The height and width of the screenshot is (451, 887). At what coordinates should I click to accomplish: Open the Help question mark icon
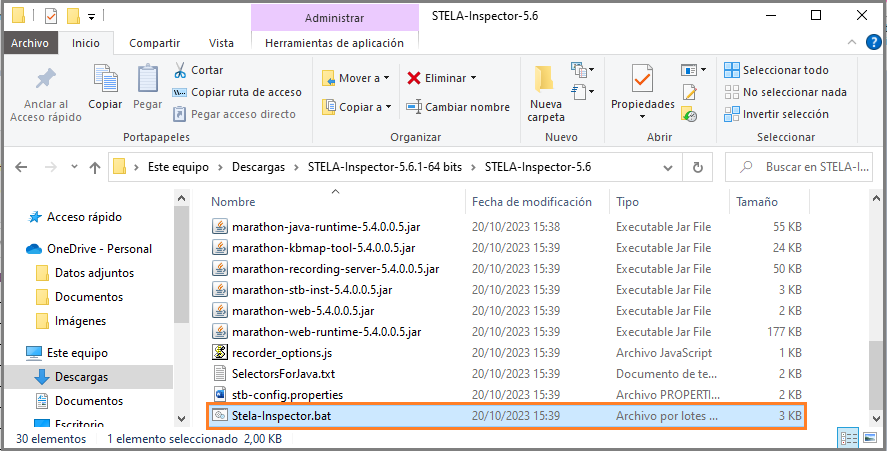pos(873,42)
